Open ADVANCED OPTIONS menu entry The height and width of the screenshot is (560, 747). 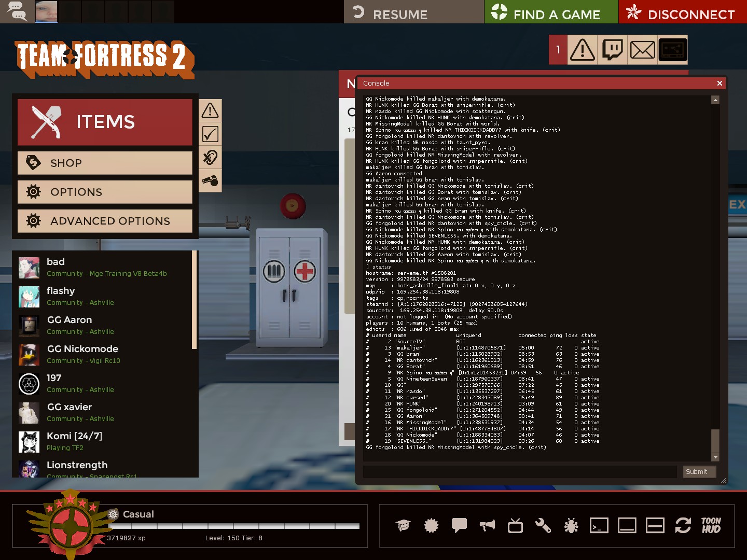coord(105,221)
